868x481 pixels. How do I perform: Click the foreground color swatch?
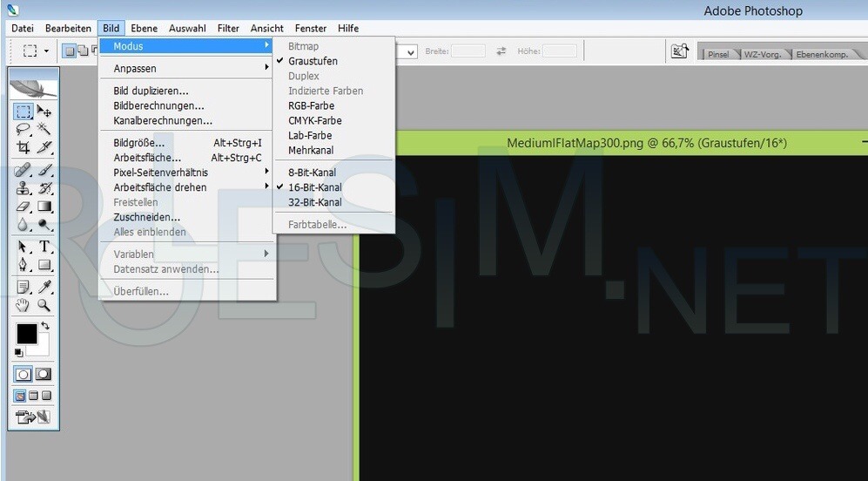pos(27,334)
